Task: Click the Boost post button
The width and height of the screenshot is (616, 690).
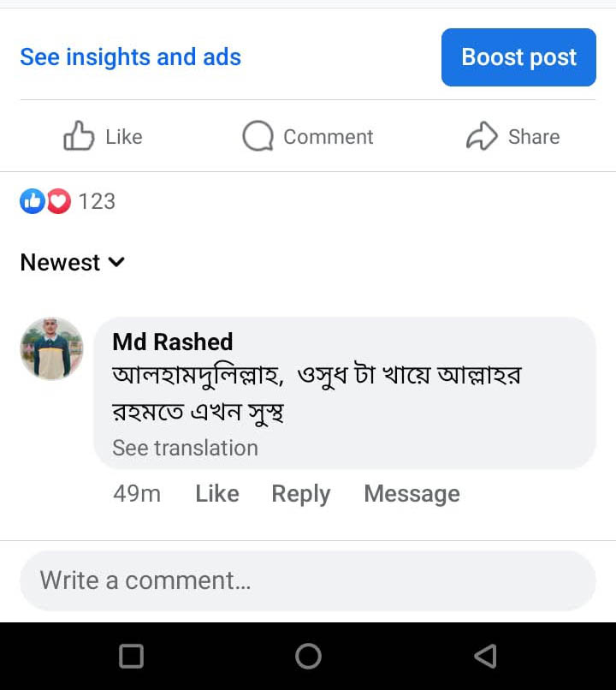Action: point(518,57)
